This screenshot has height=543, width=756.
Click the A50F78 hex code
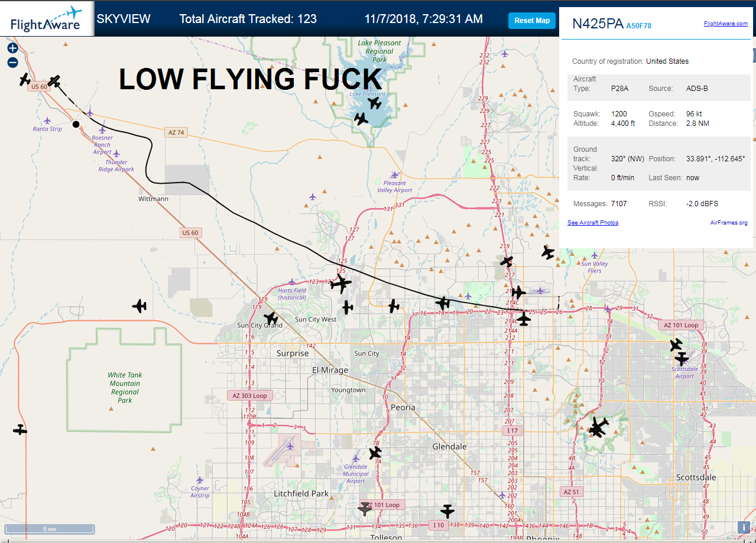pos(639,26)
